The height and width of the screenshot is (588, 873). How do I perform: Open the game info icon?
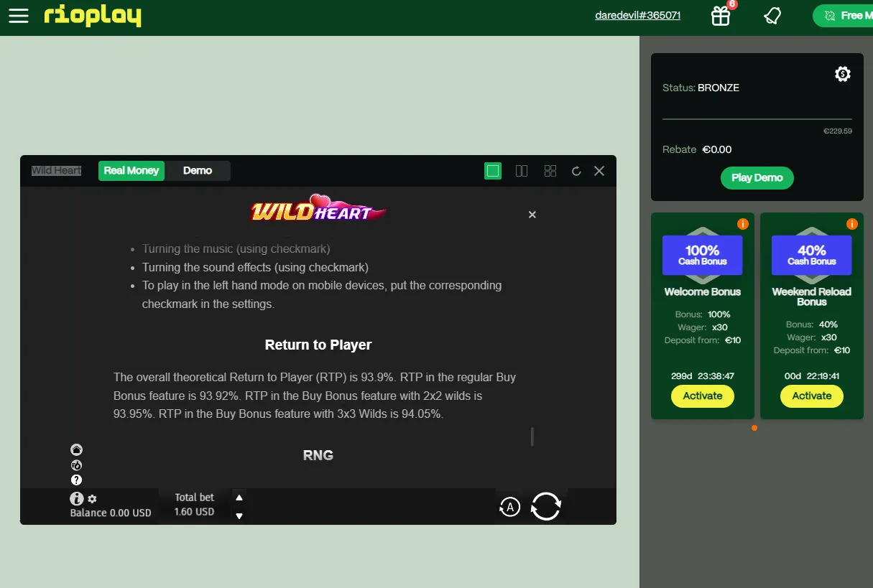click(77, 498)
